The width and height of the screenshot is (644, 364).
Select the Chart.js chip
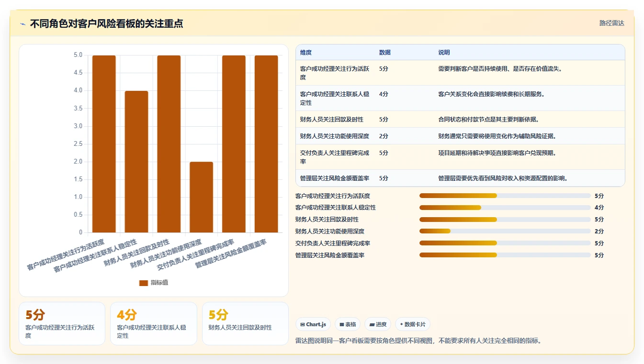tap(313, 324)
